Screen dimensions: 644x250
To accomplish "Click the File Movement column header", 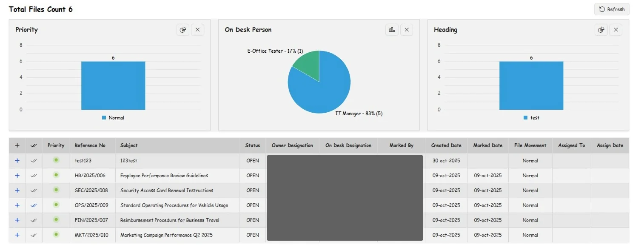I will (x=530, y=145).
